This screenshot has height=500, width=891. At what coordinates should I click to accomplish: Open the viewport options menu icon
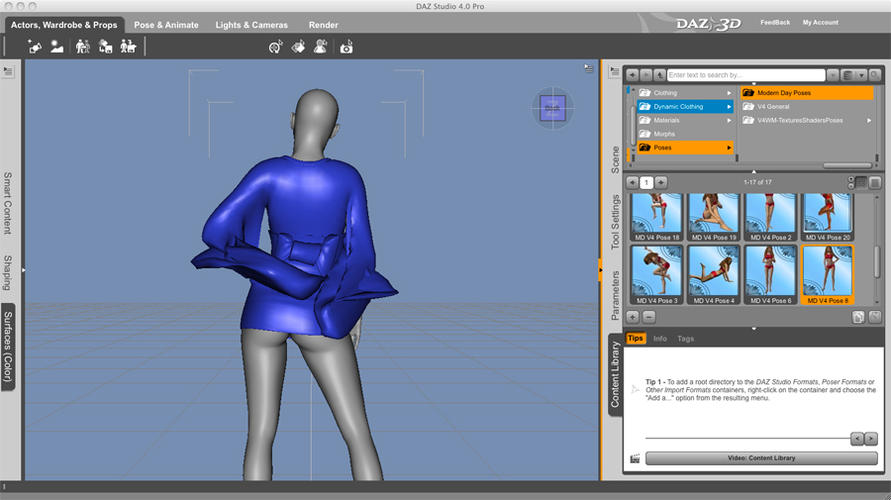pos(588,68)
